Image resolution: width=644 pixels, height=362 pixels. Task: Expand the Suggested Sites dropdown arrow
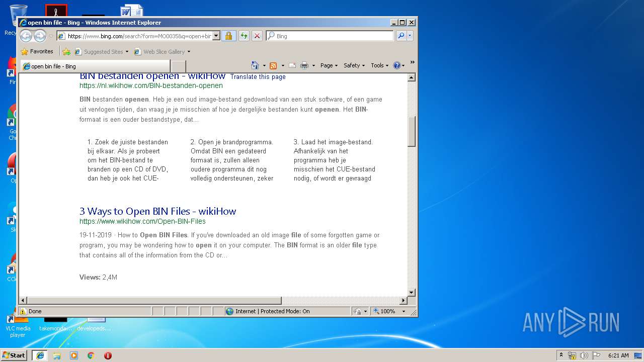coord(127,52)
